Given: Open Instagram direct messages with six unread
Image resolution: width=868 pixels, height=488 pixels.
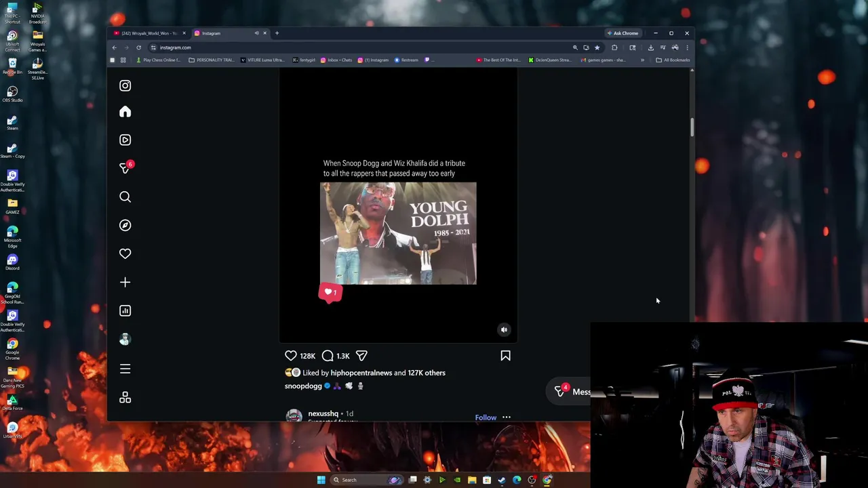Looking at the screenshot, I should point(125,168).
